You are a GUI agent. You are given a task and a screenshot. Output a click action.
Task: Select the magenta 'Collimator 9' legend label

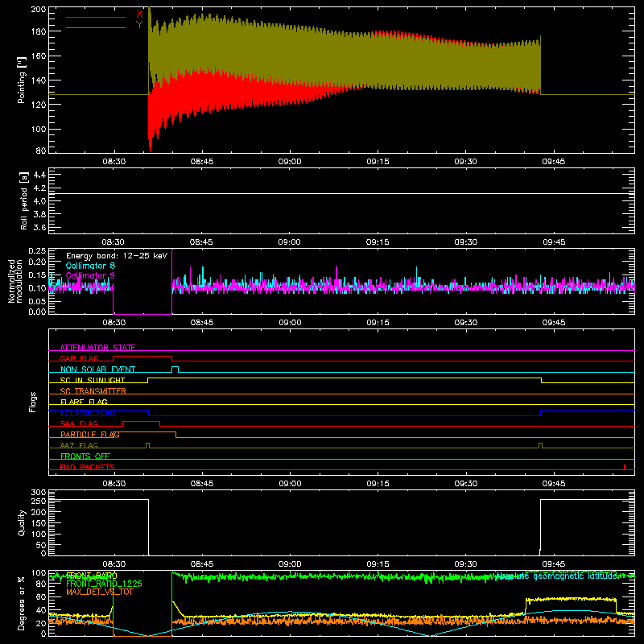coord(90,275)
